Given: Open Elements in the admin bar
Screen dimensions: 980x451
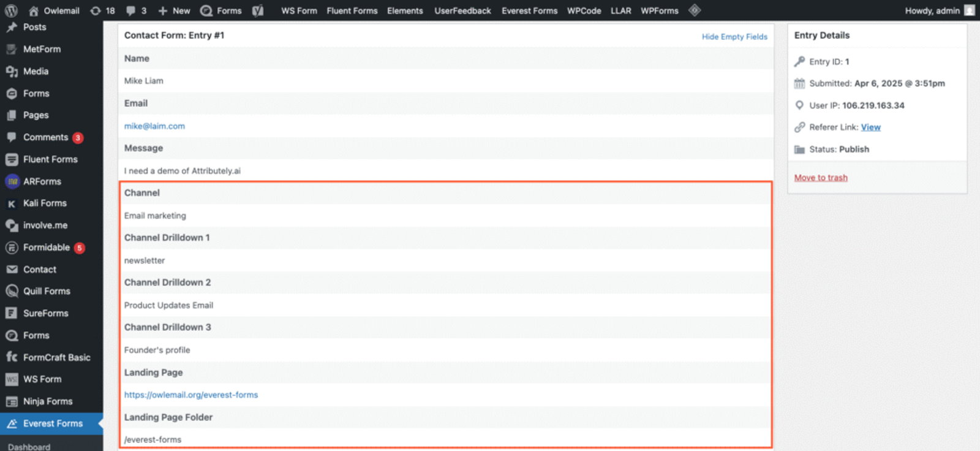Looking at the screenshot, I should [405, 11].
